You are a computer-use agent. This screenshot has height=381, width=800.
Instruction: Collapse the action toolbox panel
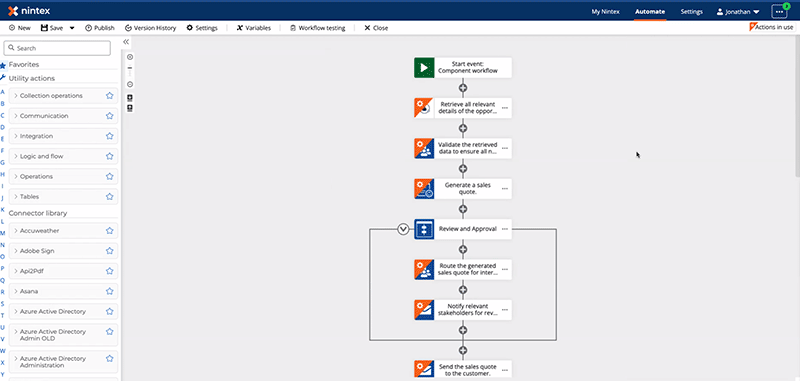tap(126, 42)
